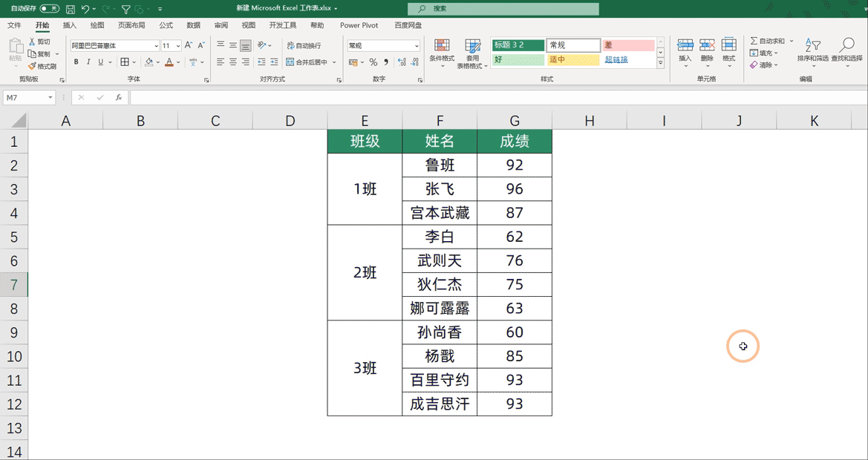Toggle underline formatting in Font group
Image resolution: width=868 pixels, height=460 pixels.
99,62
